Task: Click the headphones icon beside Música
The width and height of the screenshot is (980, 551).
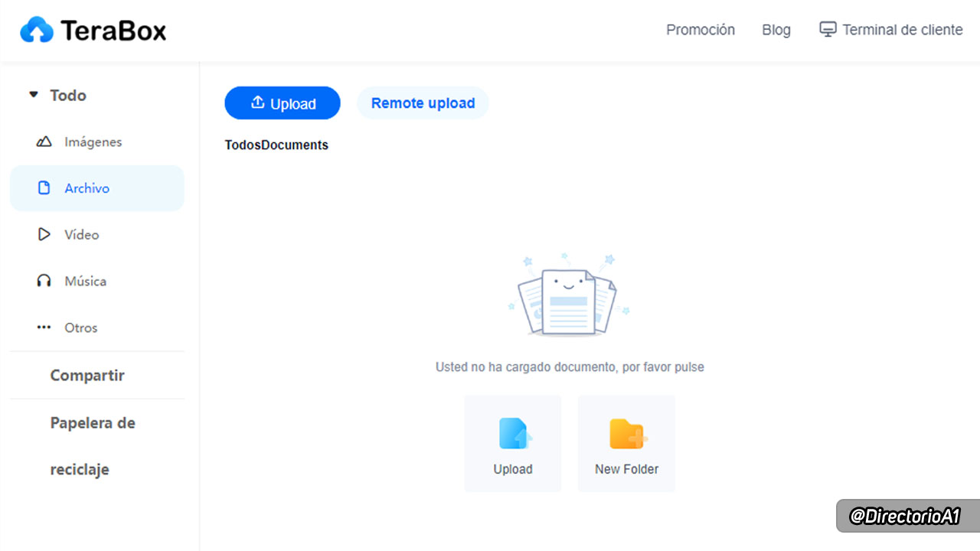Action: (44, 281)
